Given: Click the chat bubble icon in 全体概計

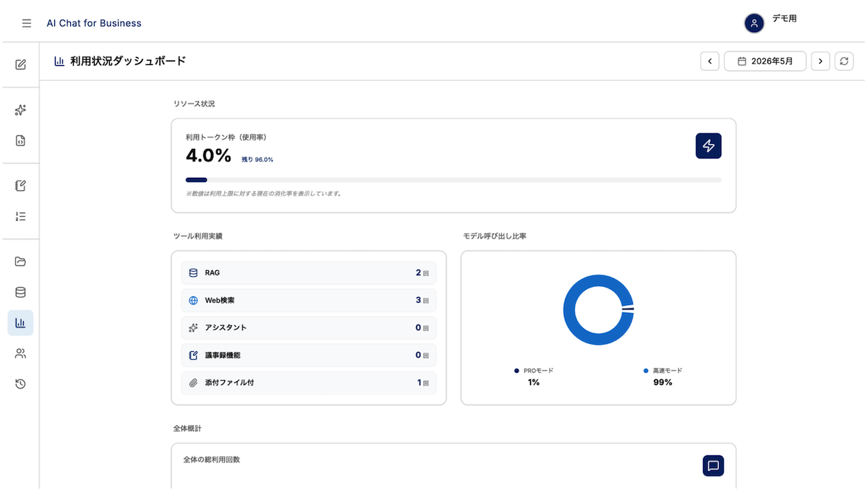Looking at the screenshot, I should click(x=713, y=465).
